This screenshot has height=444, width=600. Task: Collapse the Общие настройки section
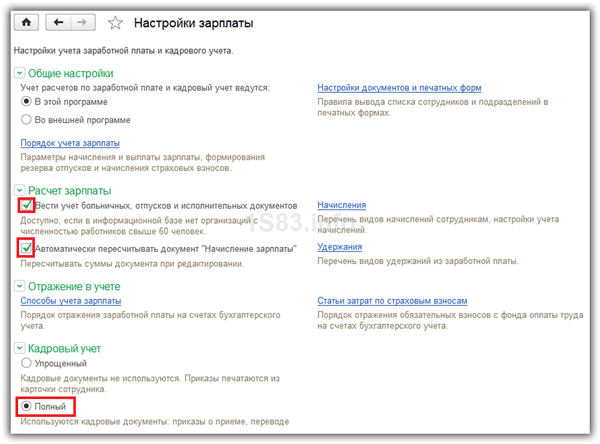click(x=19, y=73)
